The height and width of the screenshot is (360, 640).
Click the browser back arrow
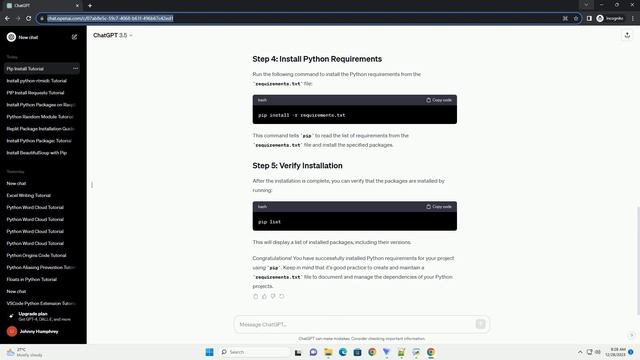click(7, 18)
